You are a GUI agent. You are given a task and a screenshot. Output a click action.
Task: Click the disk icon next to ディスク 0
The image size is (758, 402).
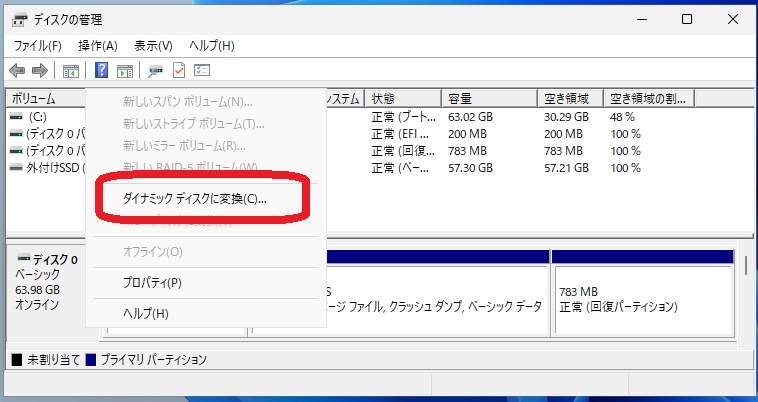23,258
